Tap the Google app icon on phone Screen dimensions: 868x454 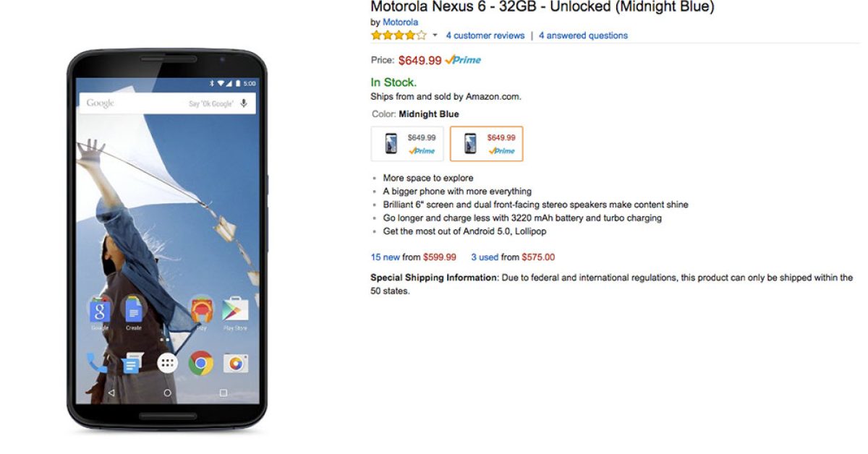pyautogui.click(x=99, y=310)
